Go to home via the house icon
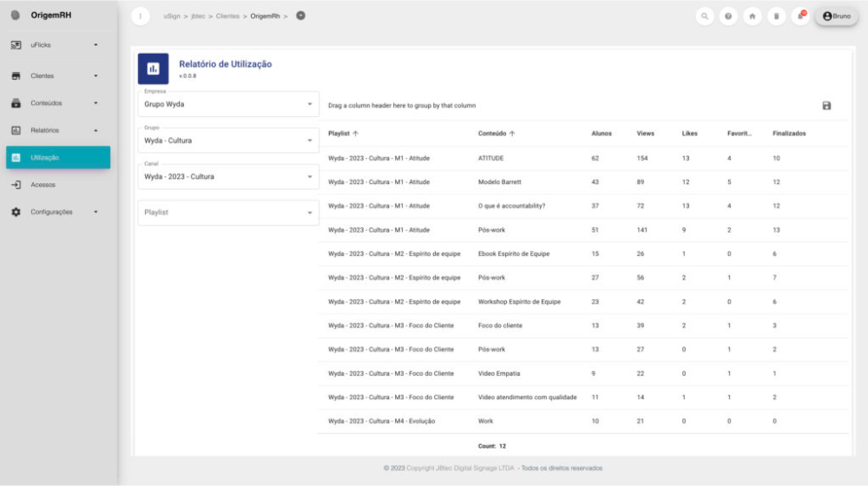868x486 pixels. coord(753,16)
